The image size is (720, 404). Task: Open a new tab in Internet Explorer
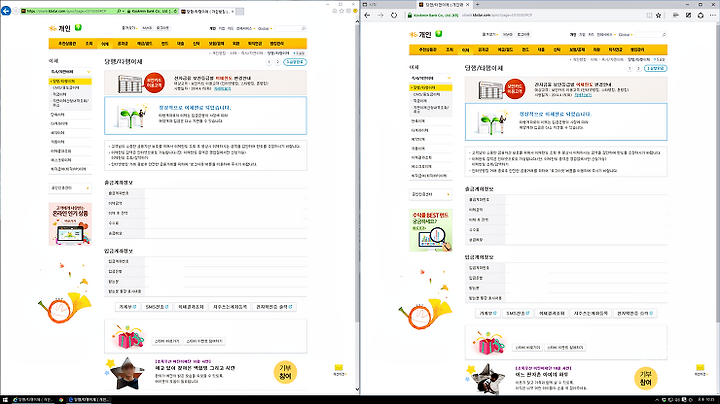point(240,11)
